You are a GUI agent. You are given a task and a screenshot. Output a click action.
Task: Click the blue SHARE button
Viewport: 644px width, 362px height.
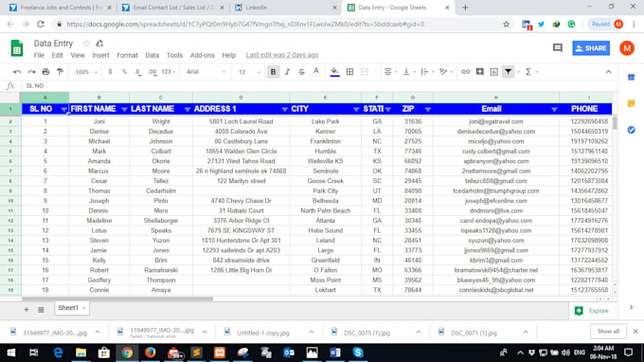click(x=591, y=48)
